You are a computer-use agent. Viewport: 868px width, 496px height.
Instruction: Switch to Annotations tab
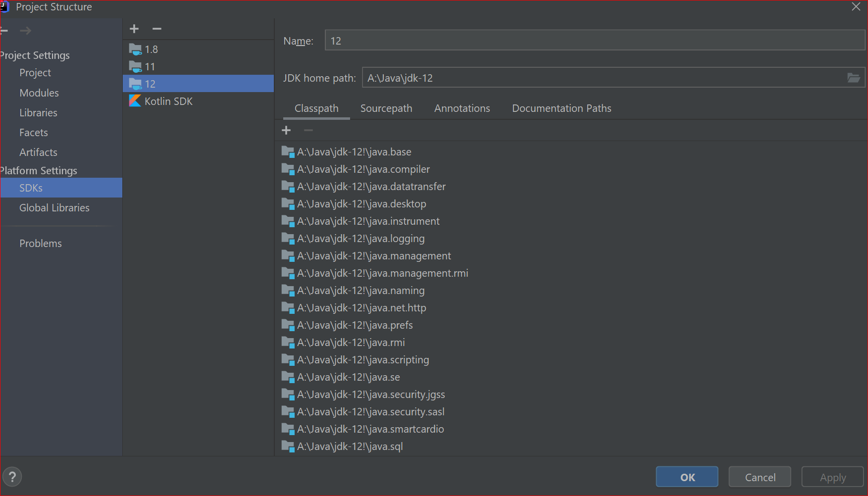click(462, 108)
